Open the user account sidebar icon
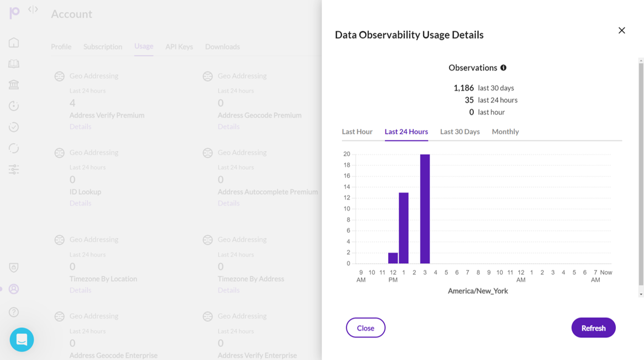This screenshot has width=644, height=360. [14, 289]
